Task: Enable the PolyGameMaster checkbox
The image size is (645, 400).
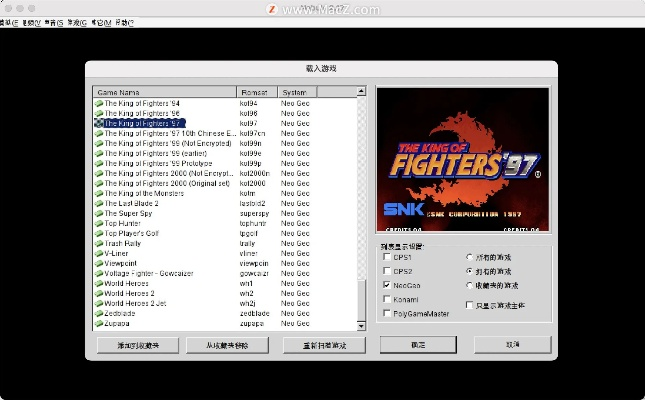Action: 387,313
